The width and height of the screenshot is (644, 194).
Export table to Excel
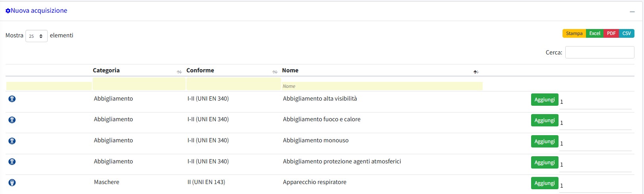(x=595, y=33)
